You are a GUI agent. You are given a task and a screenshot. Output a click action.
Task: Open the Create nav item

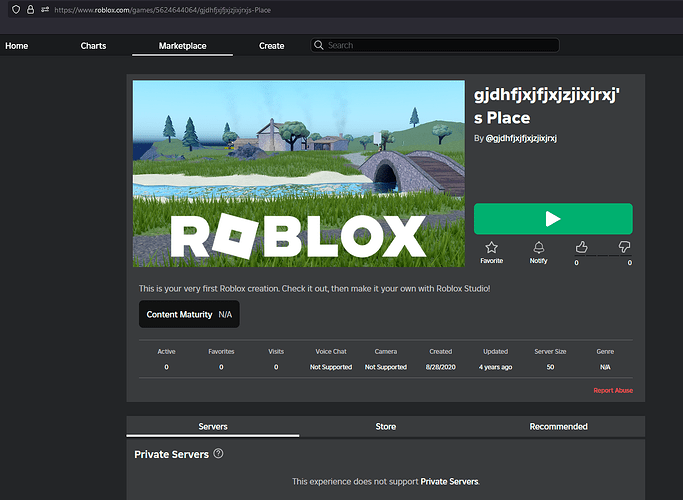(271, 46)
